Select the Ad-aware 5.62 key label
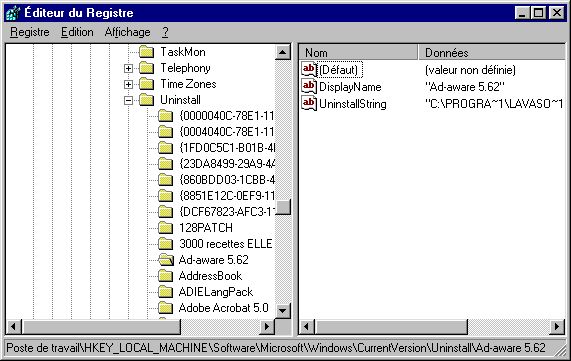The width and height of the screenshot is (571, 361). click(x=214, y=260)
